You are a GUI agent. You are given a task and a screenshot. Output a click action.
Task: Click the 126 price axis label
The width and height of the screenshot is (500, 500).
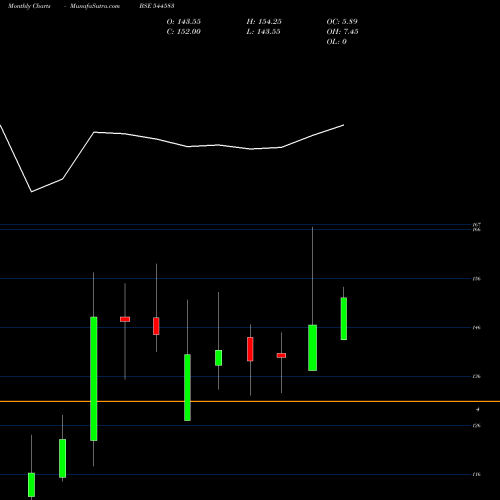click(477, 426)
